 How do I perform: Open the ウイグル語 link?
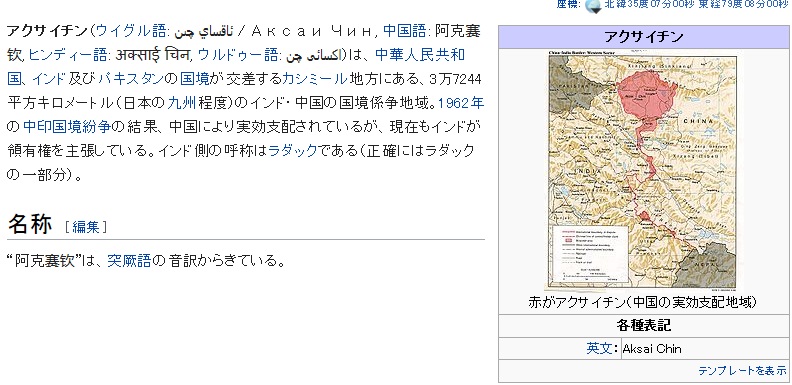click(x=130, y=31)
